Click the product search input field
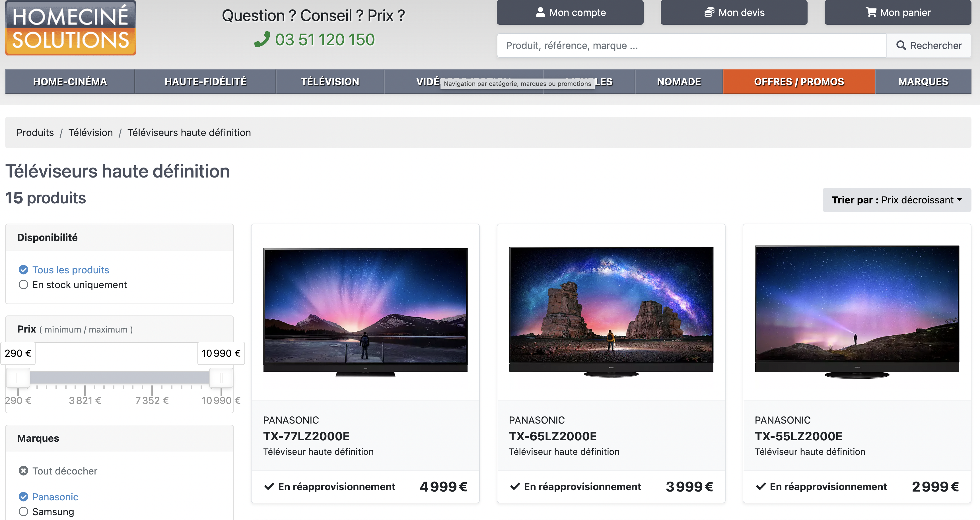This screenshot has width=980, height=520. [x=692, y=45]
